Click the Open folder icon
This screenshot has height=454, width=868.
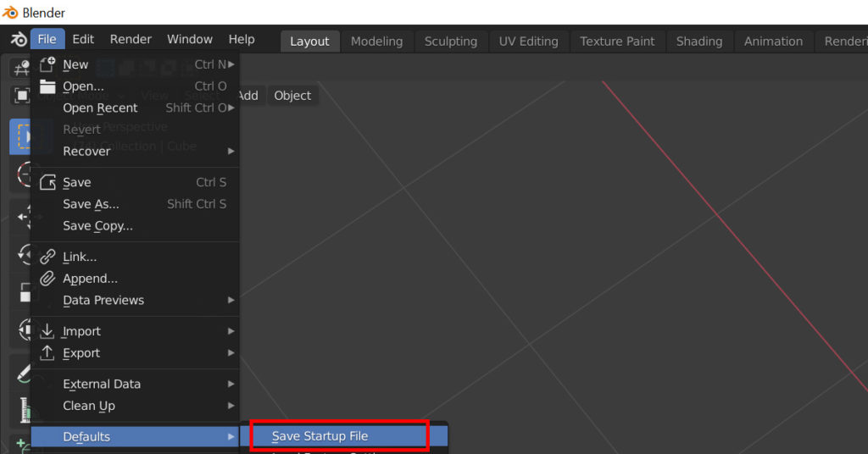click(47, 86)
